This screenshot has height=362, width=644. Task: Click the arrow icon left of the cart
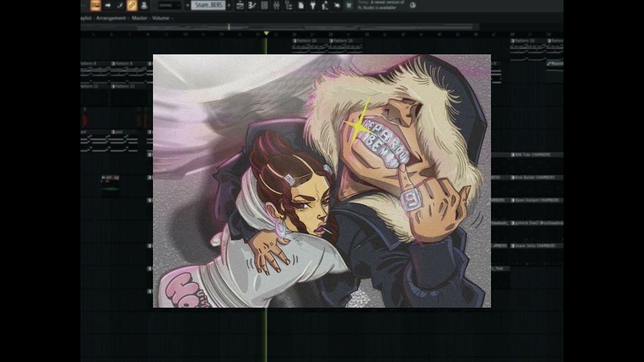[337, 5]
